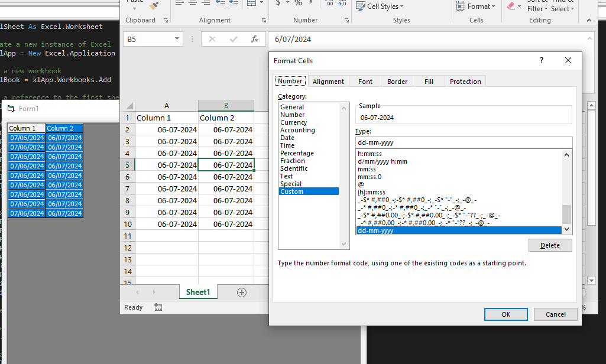Screen dimensions: 606x364
Task: Click the Column 2 header in the Form1 grid
Action: click(x=64, y=128)
